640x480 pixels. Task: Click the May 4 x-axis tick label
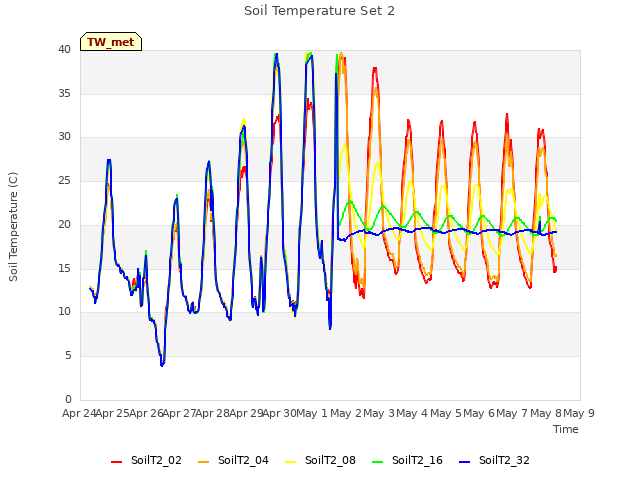click(412, 413)
